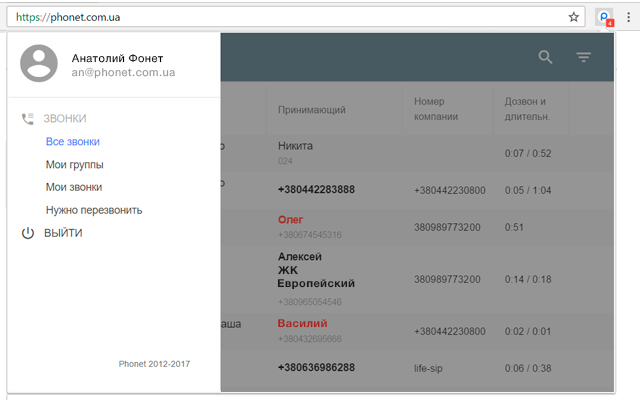The height and width of the screenshot is (400, 640).
Task: Select the missed call from Василий
Action: pyautogui.click(x=302, y=323)
